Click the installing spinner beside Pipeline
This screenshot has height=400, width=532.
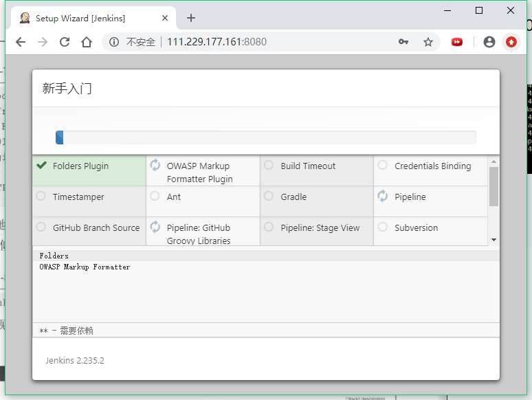383,196
